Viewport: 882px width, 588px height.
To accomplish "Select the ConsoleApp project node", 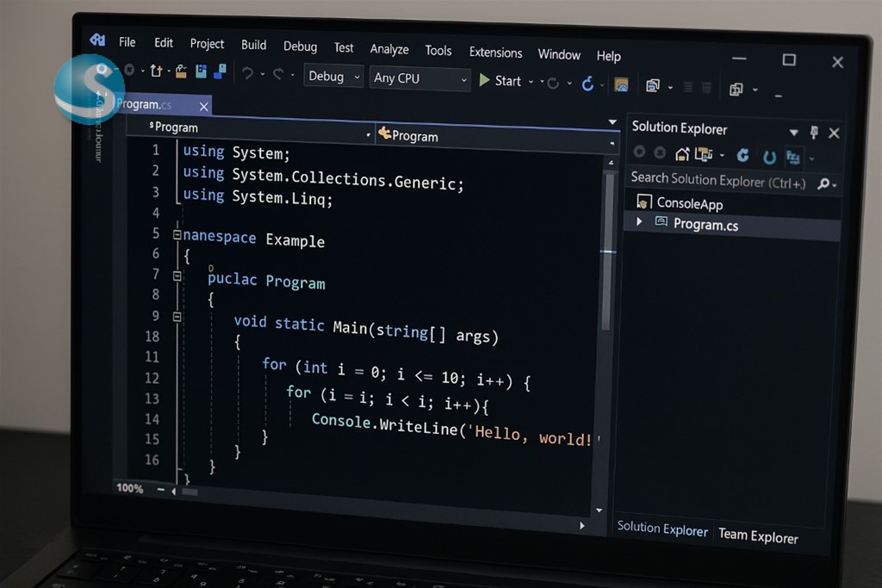I will pyautogui.click(x=689, y=204).
